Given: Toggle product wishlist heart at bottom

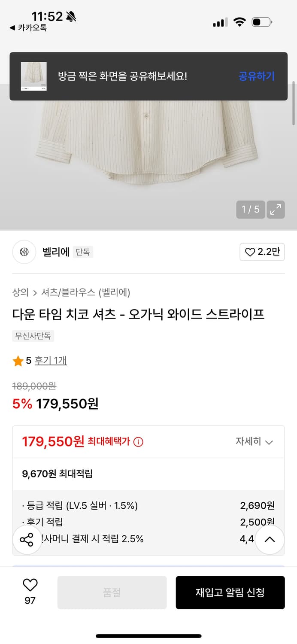Looking at the screenshot, I should coord(29,585).
